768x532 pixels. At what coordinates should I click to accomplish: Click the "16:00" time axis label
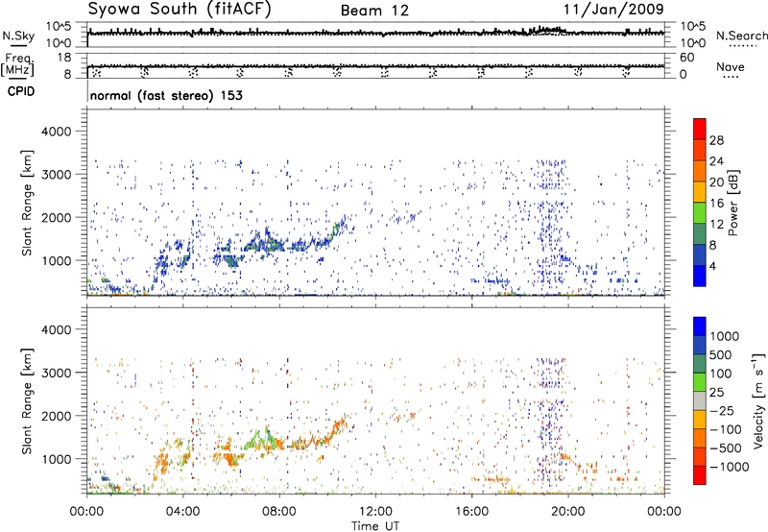472,512
